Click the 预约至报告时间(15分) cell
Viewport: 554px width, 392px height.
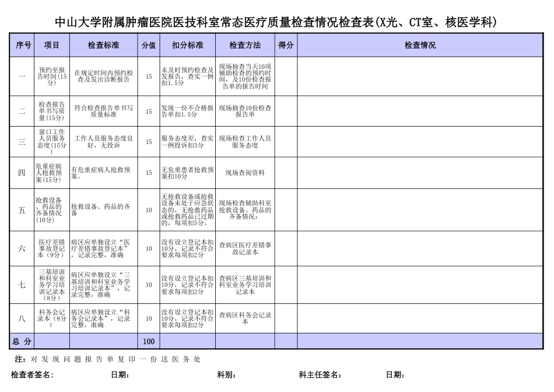(52, 76)
